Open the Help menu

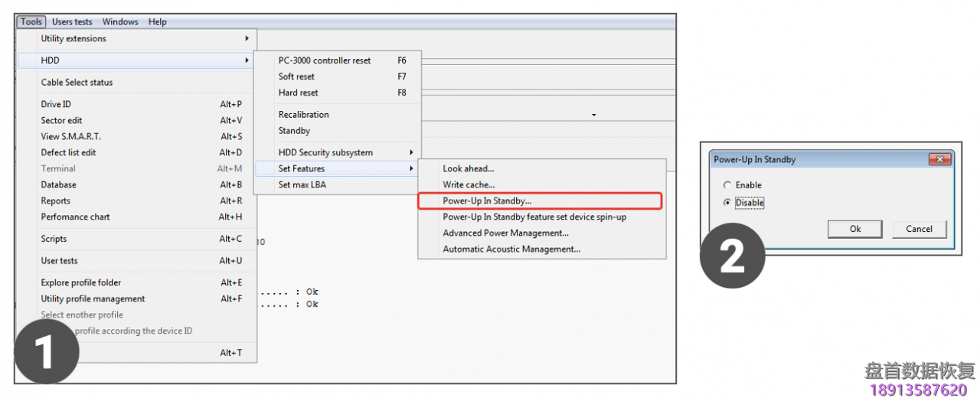(158, 22)
